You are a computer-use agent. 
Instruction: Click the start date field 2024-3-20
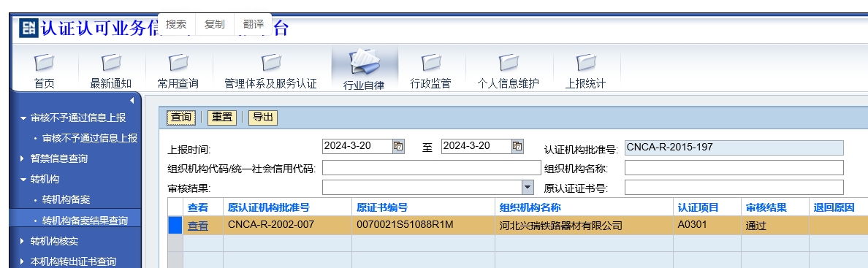pos(357,146)
